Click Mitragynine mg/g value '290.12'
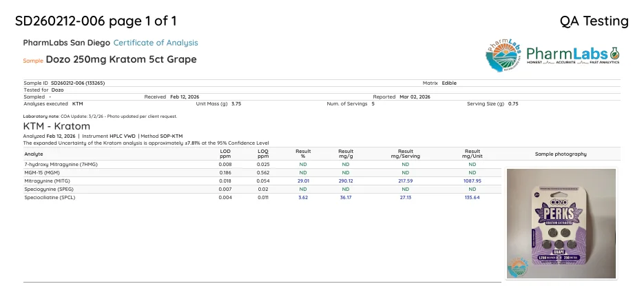 click(x=345, y=181)
